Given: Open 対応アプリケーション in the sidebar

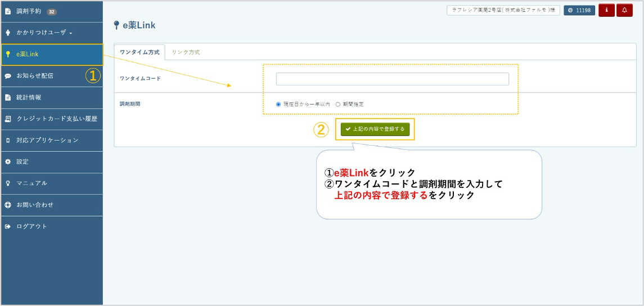Looking at the screenshot, I should pos(47,140).
